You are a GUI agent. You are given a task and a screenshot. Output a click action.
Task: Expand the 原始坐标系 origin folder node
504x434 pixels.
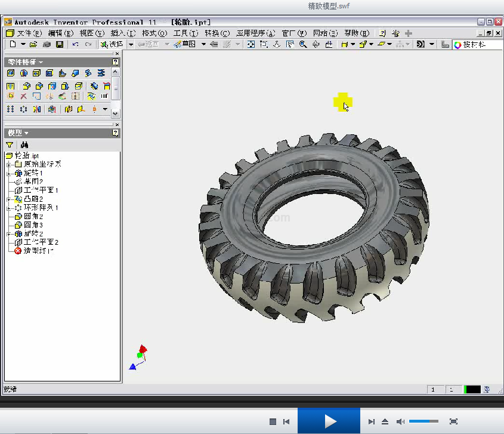tap(9, 164)
